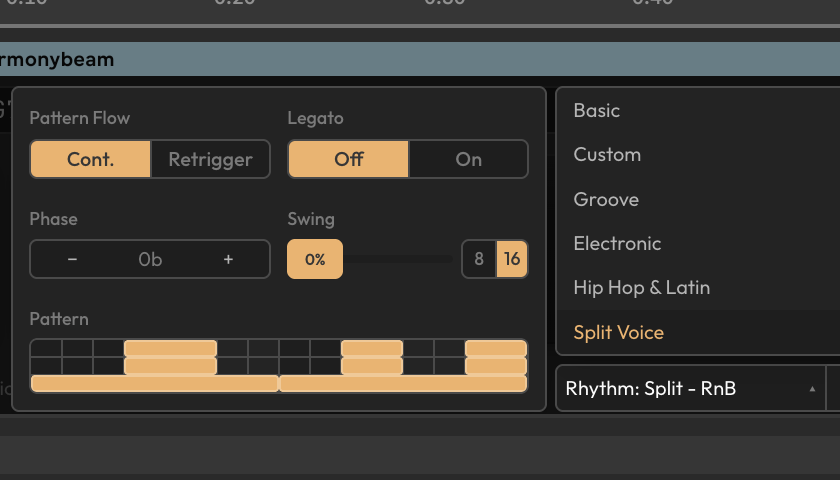
Task: Click the Swing 0% slider handle
Action: coord(315,259)
